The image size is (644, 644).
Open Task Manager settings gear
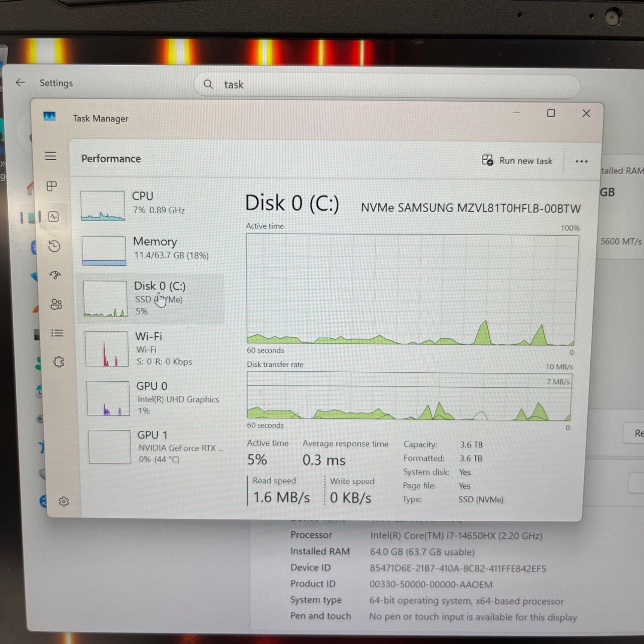tap(64, 501)
